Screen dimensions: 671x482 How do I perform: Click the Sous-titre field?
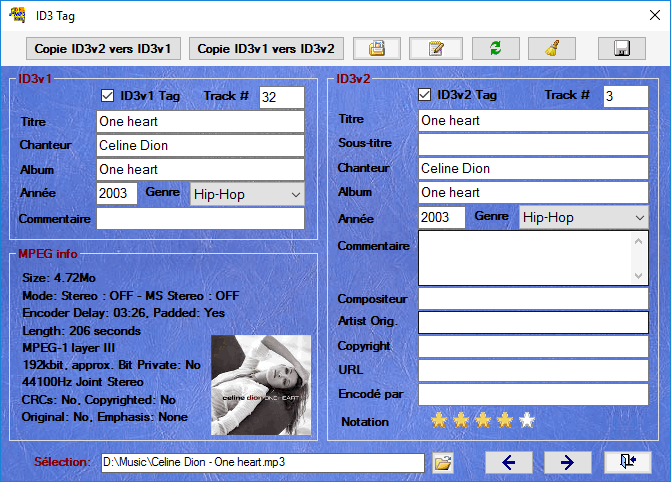click(533, 145)
